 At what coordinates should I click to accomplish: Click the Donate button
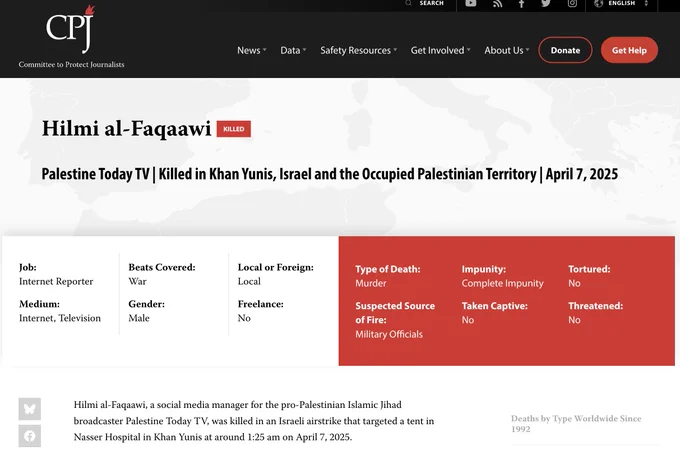[x=565, y=50]
